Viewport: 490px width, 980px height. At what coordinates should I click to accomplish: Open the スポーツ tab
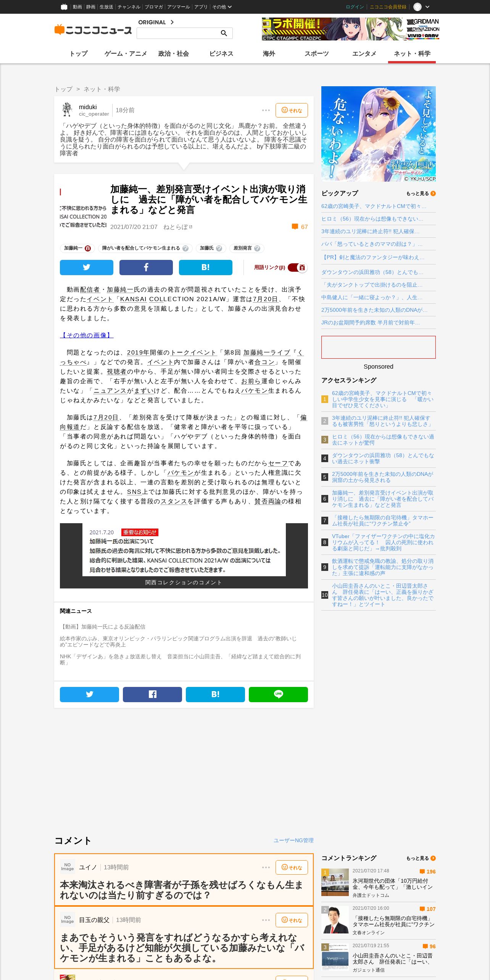click(x=317, y=54)
